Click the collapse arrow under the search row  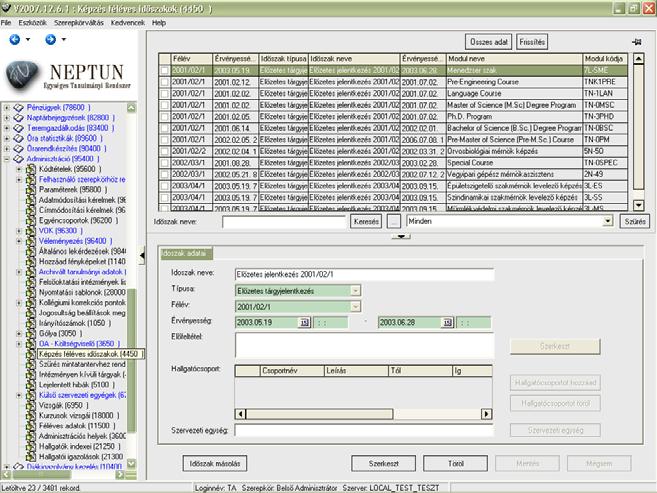click(x=401, y=237)
